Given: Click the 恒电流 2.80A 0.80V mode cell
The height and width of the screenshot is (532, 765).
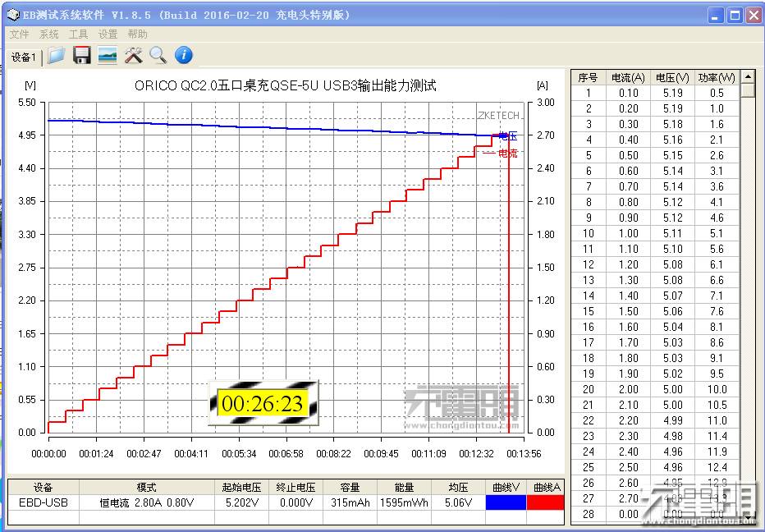Looking at the screenshot, I should tap(147, 502).
